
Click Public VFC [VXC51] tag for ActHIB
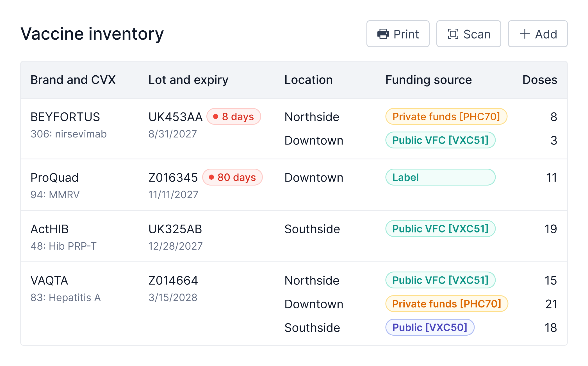point(440,229)
